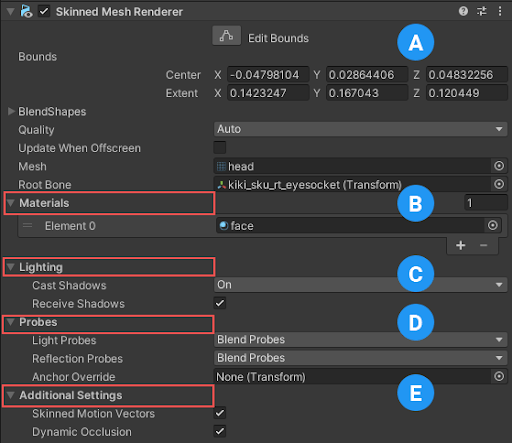Collapse the Lighting section

pyautogui.click(x=11, y=267)
